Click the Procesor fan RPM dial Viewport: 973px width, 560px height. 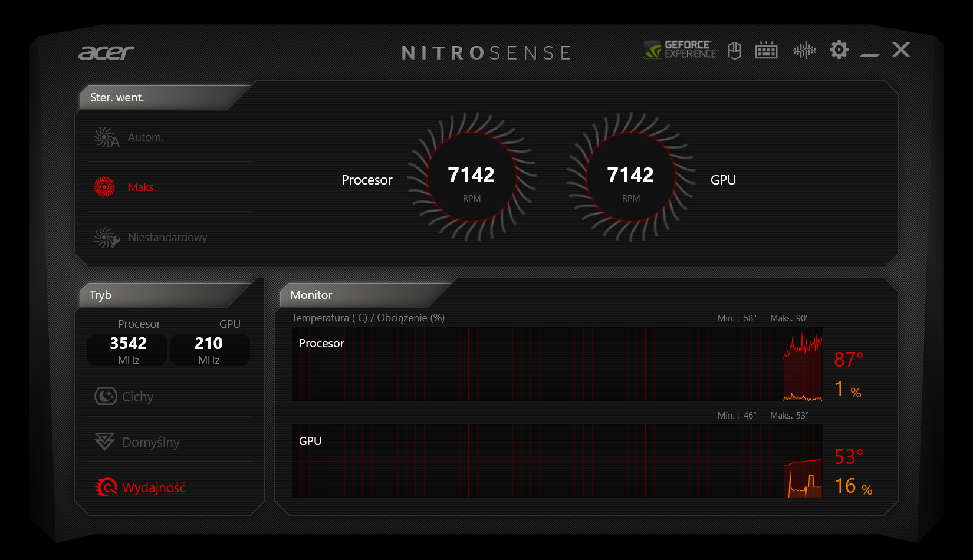(472, 177)
